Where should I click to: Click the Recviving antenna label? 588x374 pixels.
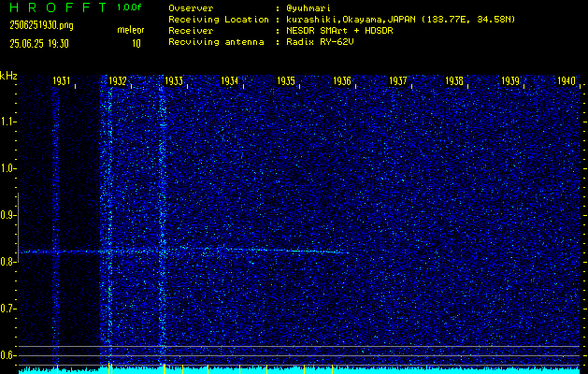[216, 42]
